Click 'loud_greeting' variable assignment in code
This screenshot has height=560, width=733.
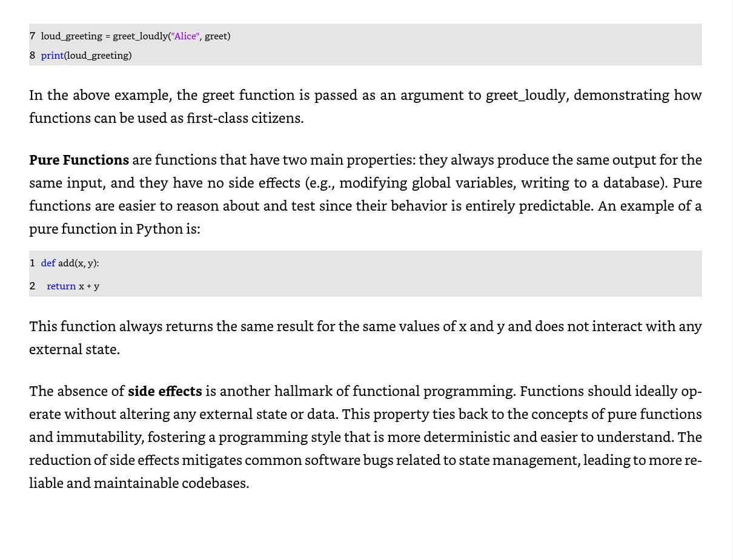71,36
